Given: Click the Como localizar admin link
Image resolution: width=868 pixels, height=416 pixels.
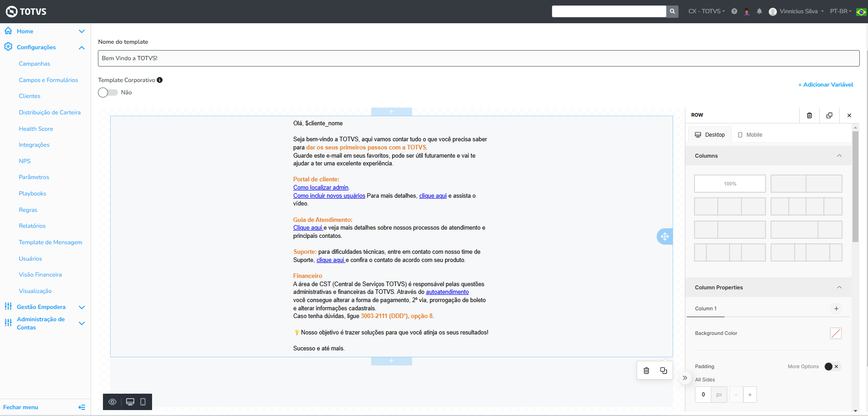Looking at the screenshot, I should point(321,188).
